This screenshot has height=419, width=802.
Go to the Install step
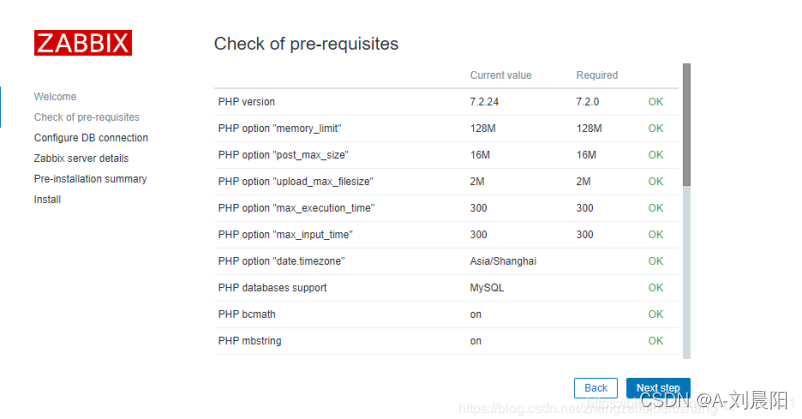47,199
